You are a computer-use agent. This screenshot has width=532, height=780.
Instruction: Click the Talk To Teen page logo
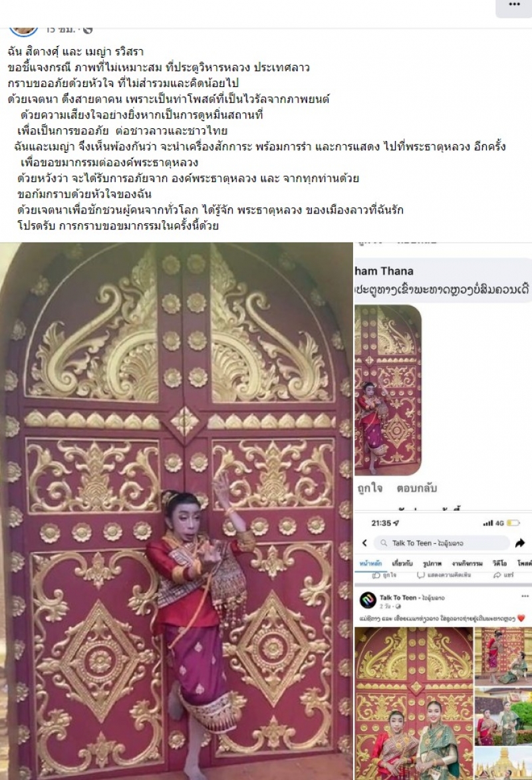click(368, 600)
